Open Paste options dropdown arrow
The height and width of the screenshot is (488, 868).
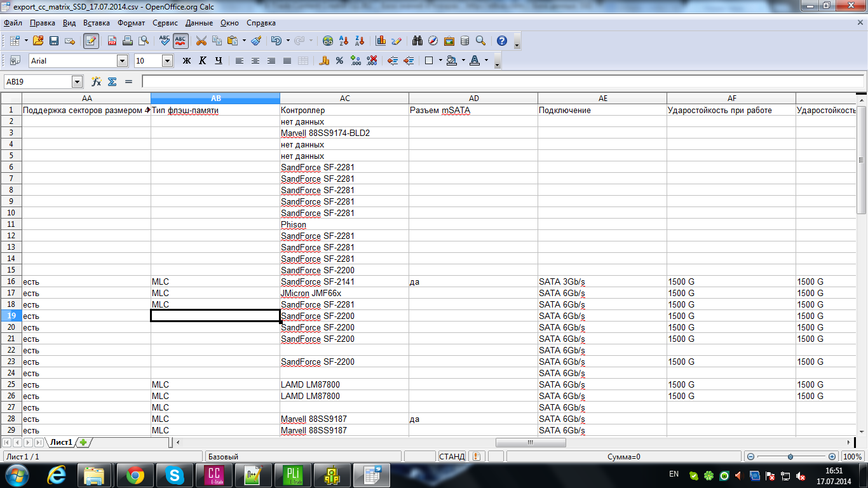[244, 41]
